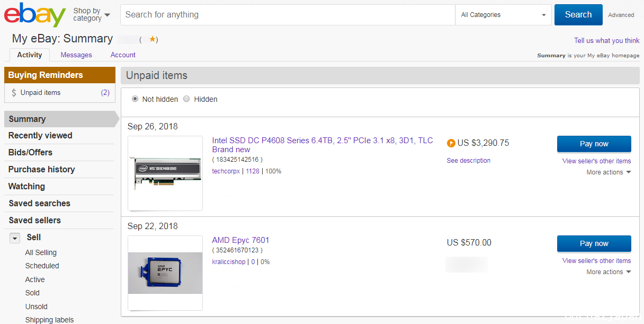Switch to the Account tab
The image size is (644, 324).
[x=123, y=55]
